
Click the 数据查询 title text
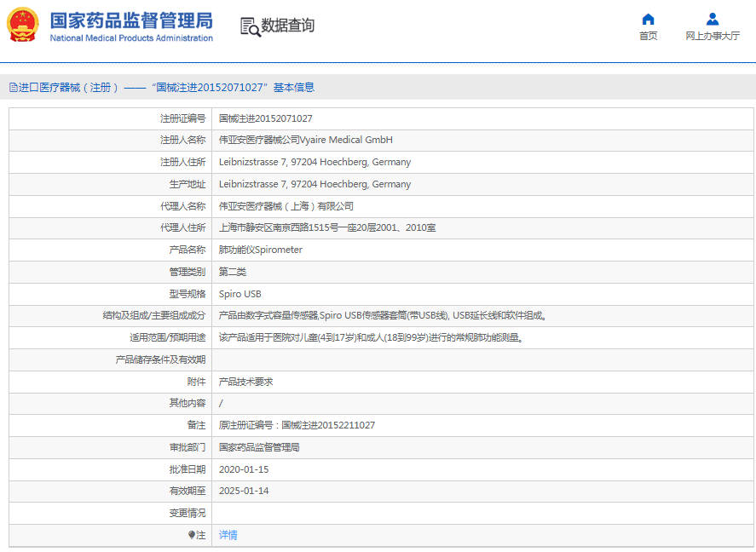tap(288, 26)
